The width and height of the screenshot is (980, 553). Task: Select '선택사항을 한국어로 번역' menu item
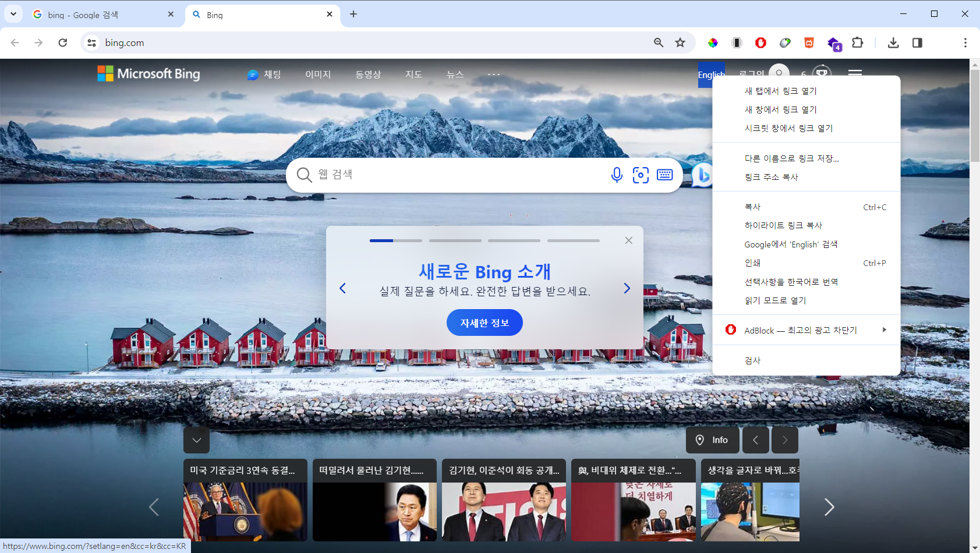pos(806,282)
